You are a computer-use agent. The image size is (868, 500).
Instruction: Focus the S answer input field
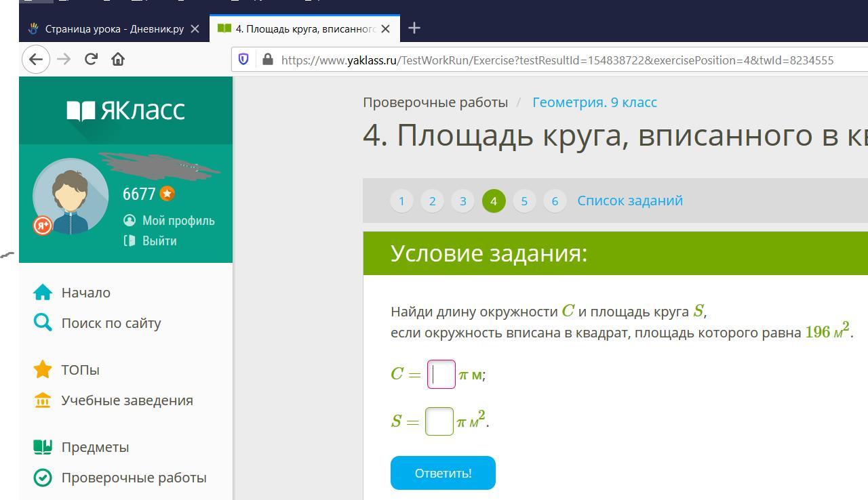(439, 421)
